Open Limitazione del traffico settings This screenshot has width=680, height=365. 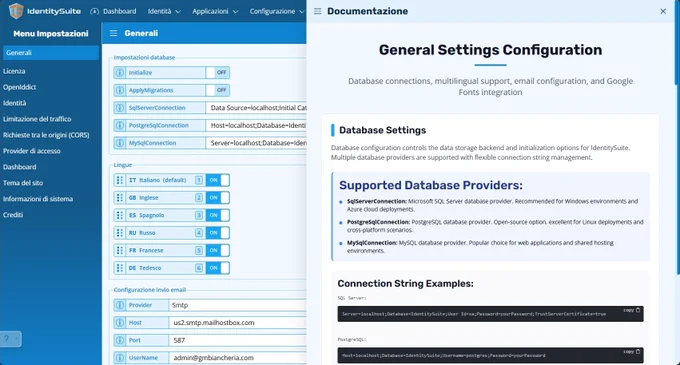[x=37, y=119]
